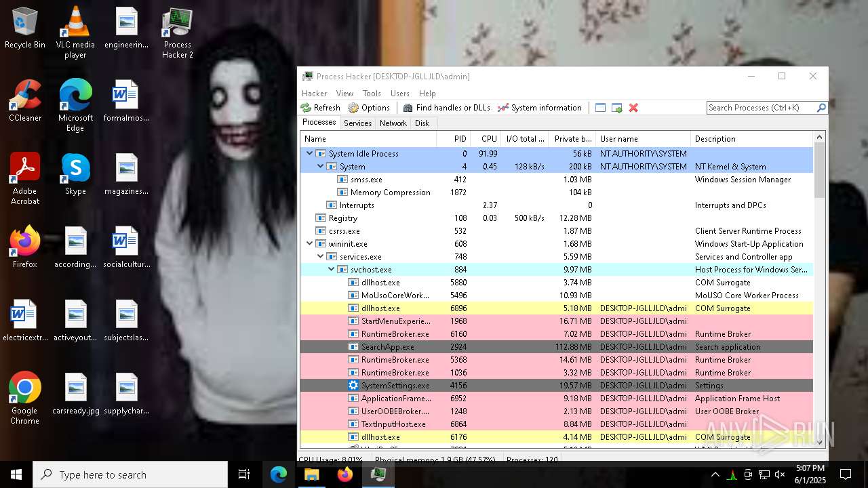This screenshot has width=868, height=488.
Task: Select the Processes tab
Action: tap(319, 122)
